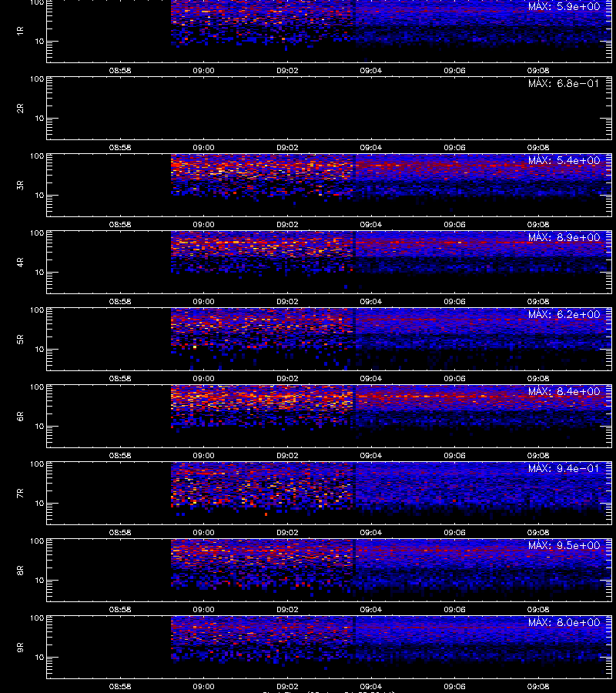Click 09:04 time label beneath panel 4R

(x=370, y=301)
